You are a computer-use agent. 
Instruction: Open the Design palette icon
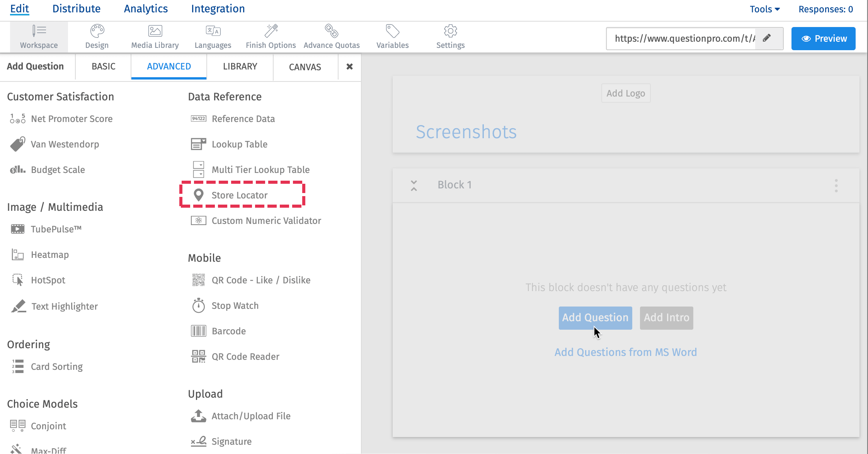97,31
